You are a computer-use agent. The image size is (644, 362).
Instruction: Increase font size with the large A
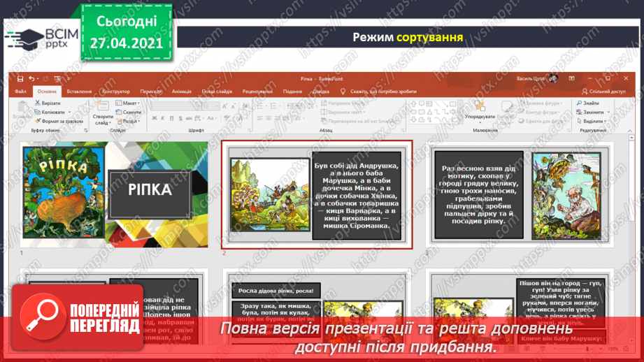(224, 106)
